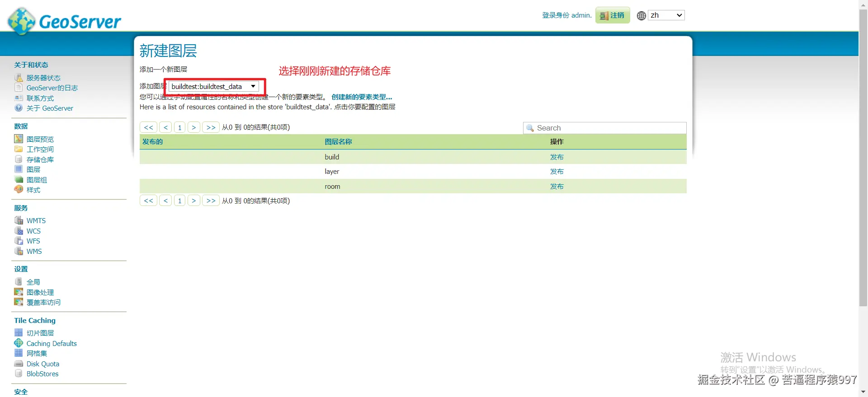Go to 样式 page

click(x=33, y=190)
